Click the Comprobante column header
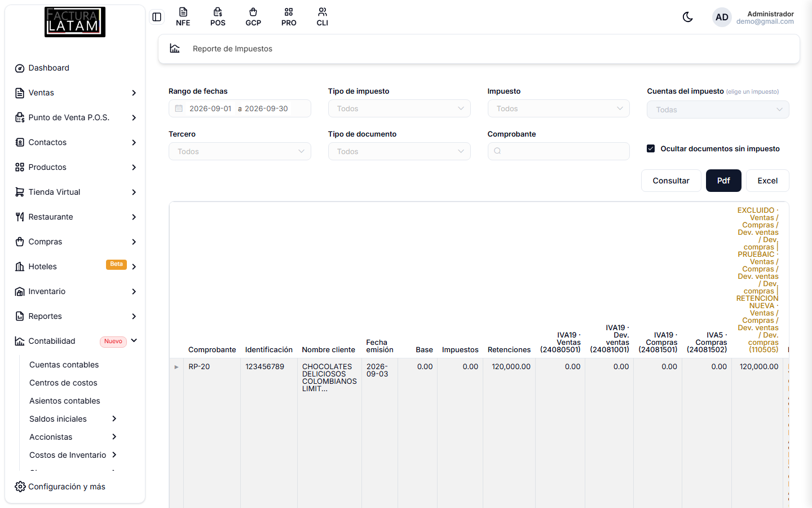 coord(212,350)
